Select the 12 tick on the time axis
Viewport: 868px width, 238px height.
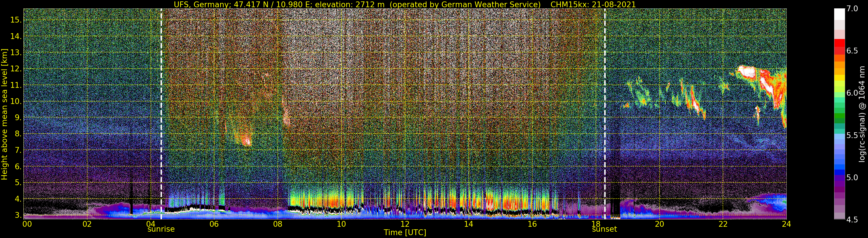point(405,224)
